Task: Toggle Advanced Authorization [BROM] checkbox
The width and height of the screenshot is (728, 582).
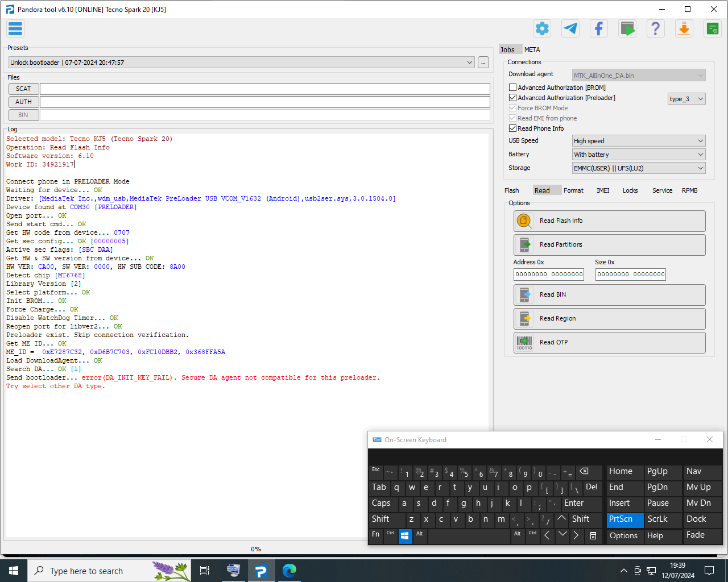Action: coord(513,88)
